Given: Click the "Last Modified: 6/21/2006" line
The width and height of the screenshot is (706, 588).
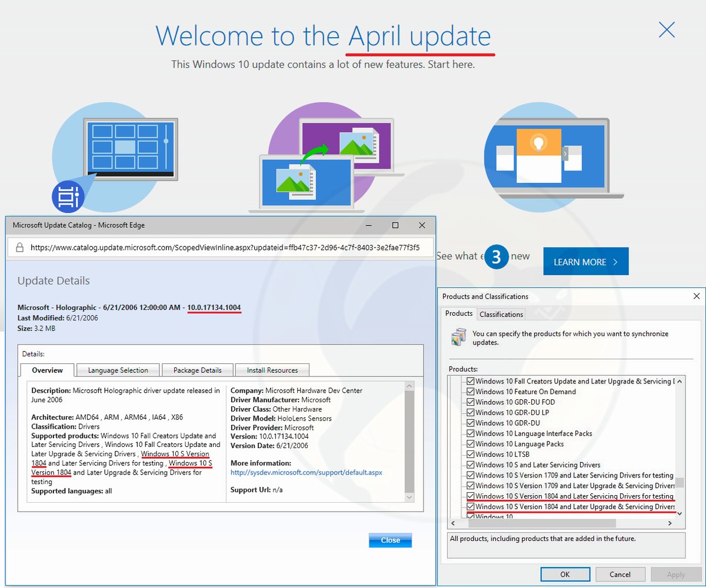Looking at the screenshot, I should pyautogui.click(x=58, y=318).
